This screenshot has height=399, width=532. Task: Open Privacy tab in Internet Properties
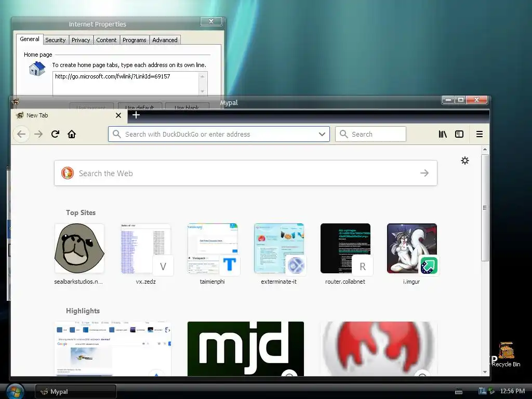[81, 40]
